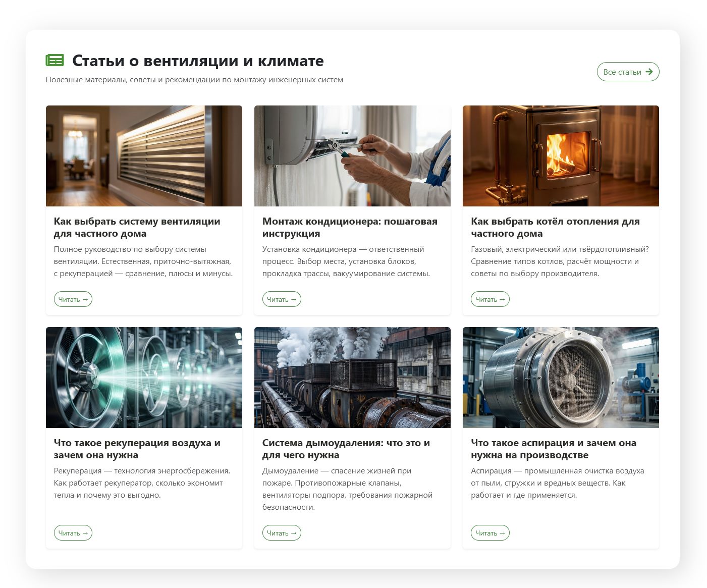
Task: Open article 'Что такое аспирация' title
Action: [554, 449]
